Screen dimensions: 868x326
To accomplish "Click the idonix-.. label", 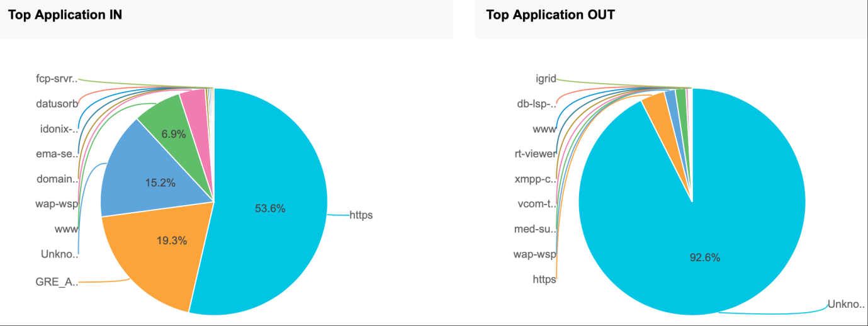I will [58, 130].
